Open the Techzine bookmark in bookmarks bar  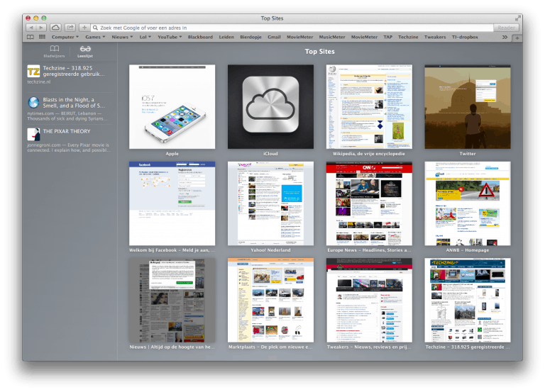click(408, 37)
